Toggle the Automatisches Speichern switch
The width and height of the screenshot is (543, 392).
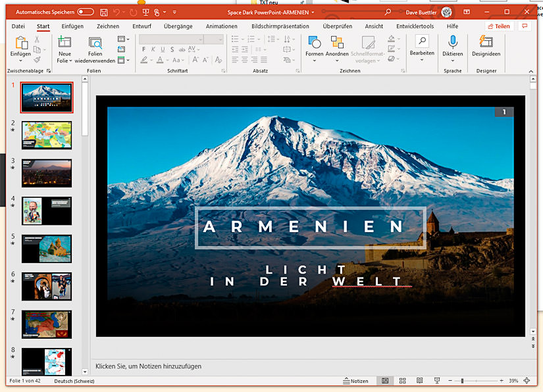[x=86, y=12]
